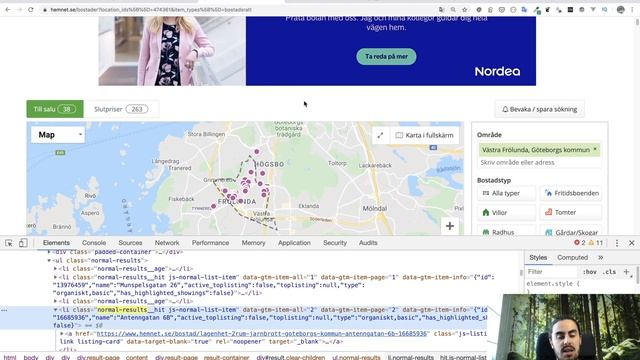The image size is (640, 360).
Task: Open the Audits tab in DevTools
Action: pos(368,243)
